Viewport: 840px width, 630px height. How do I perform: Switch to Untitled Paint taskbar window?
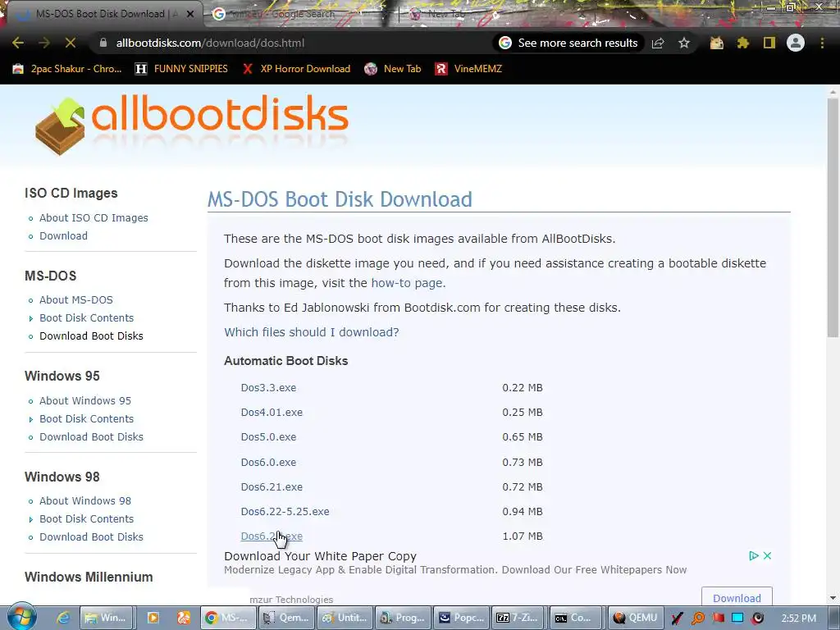(345, 618)
